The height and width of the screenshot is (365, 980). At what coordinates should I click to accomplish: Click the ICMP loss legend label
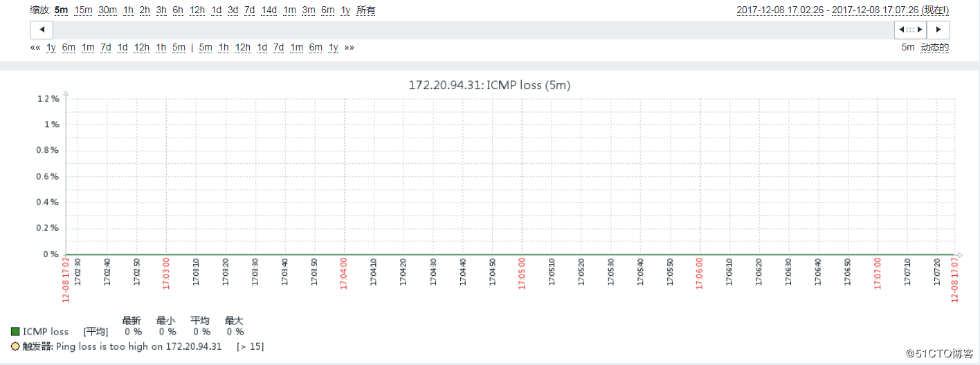[46, 332]
